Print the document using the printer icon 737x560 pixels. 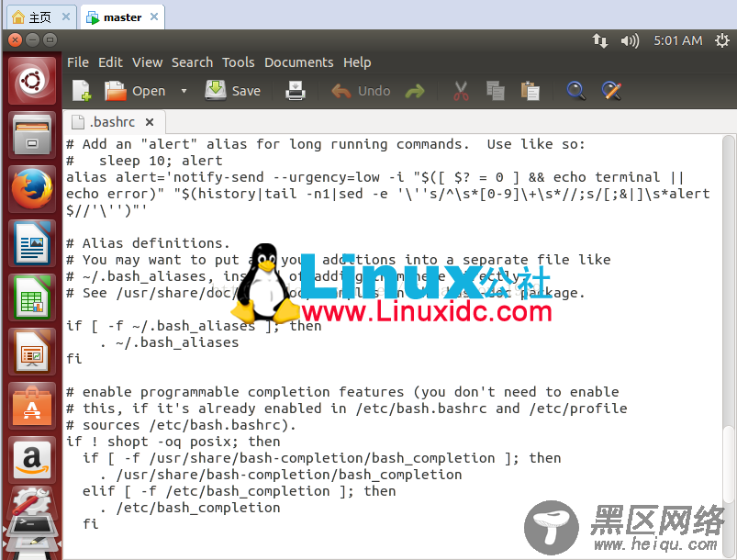click(x=296, y=90)
